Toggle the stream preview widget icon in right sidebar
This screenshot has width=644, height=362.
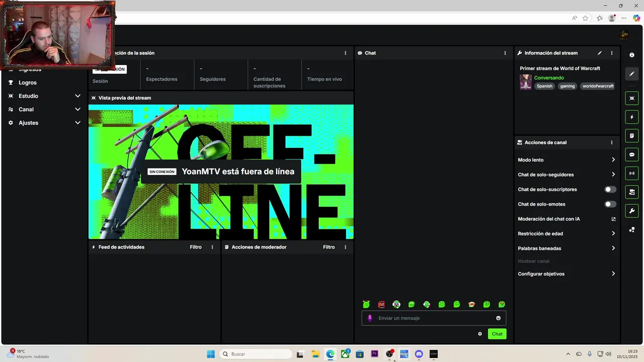pyautogui.click(x=632, y=98)
